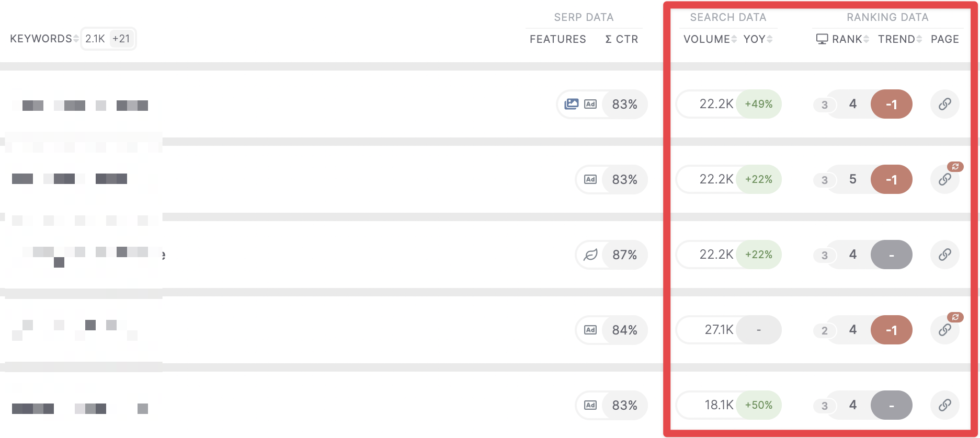Viewport: 980px width, 438px height.
Task: Click the FEATURES column header
Action: (557, 39)
